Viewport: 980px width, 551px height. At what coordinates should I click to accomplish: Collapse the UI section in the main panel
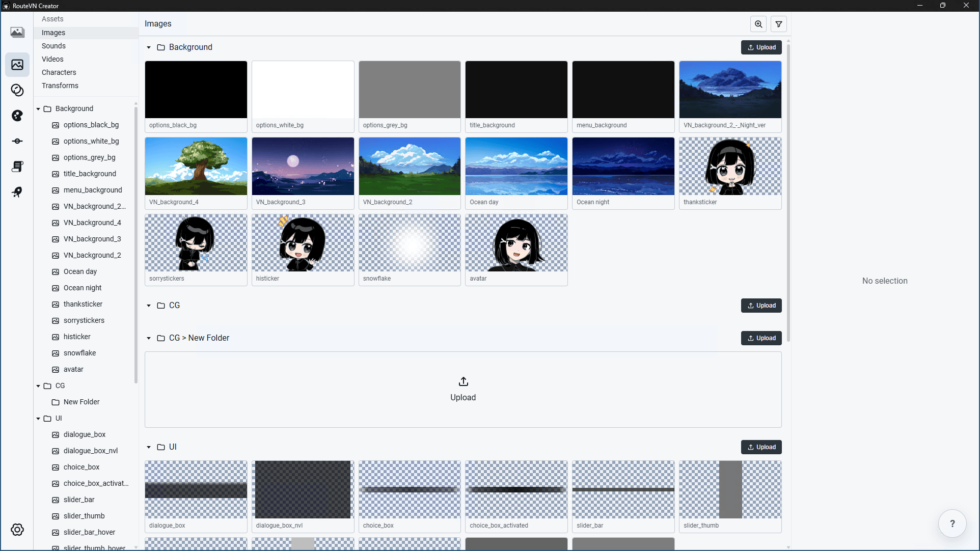(x=149, y=447)
